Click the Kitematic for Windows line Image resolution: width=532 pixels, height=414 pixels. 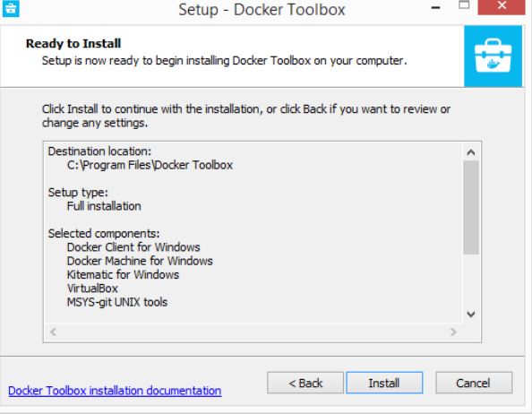click(x=123, y=274)
